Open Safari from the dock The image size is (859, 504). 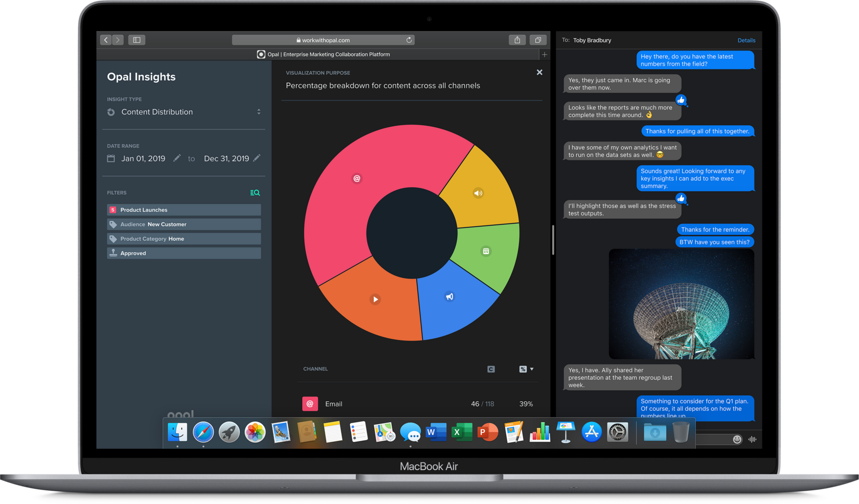point(204,432)
